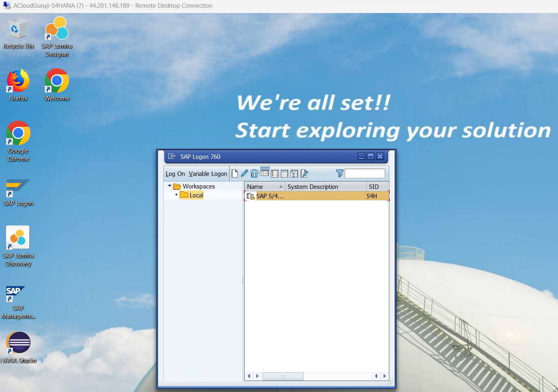Switch to the Explorer view

(x=265, y=173)
